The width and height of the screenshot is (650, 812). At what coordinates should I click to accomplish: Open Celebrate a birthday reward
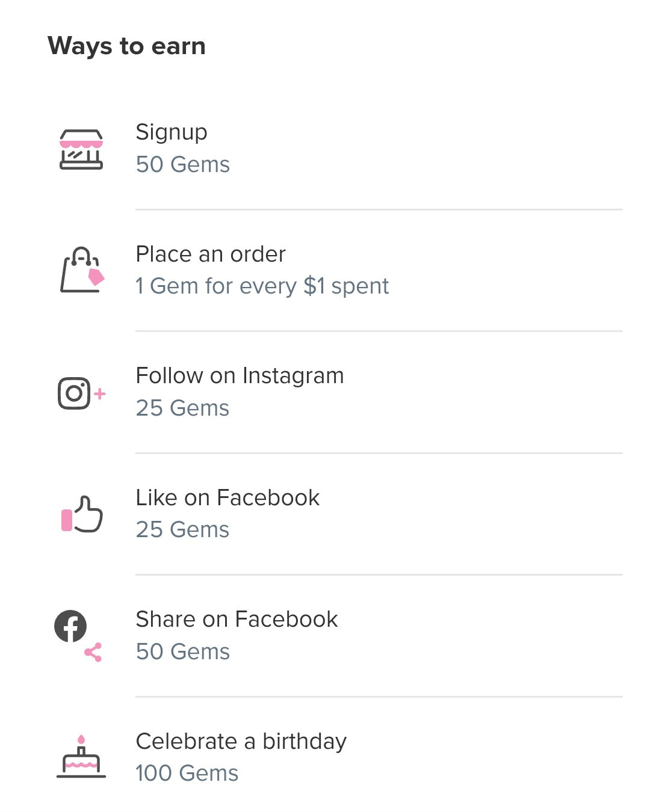[241, 742]
